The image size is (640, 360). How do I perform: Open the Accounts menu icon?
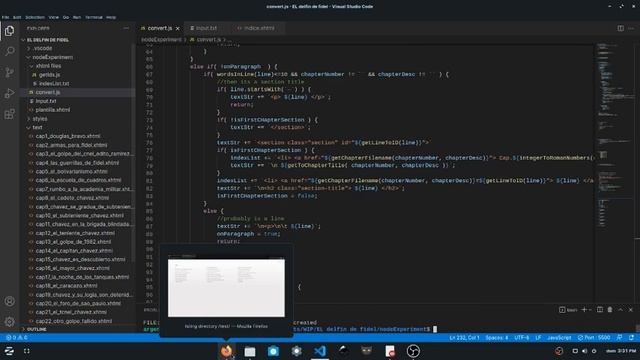(x=9, y=301)
